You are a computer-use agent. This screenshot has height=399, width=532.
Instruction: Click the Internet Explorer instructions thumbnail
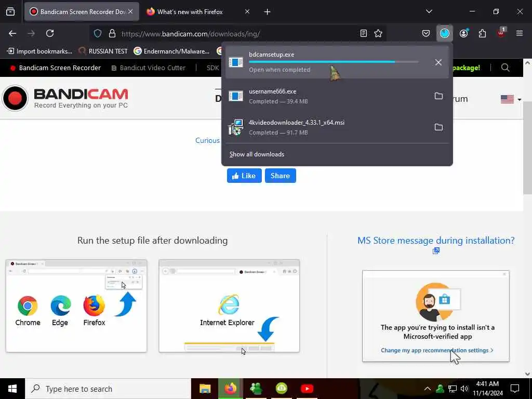[229, 306]
